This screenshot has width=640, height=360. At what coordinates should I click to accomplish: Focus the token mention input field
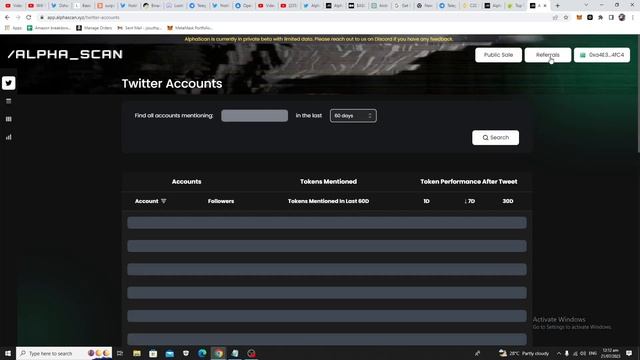coord(254,116)
